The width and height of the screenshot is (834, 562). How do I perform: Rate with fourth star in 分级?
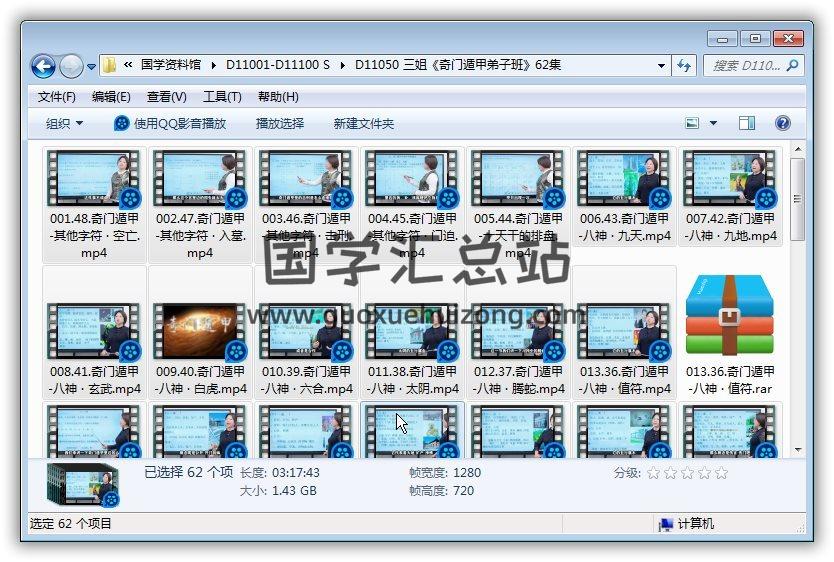(704, 473)
